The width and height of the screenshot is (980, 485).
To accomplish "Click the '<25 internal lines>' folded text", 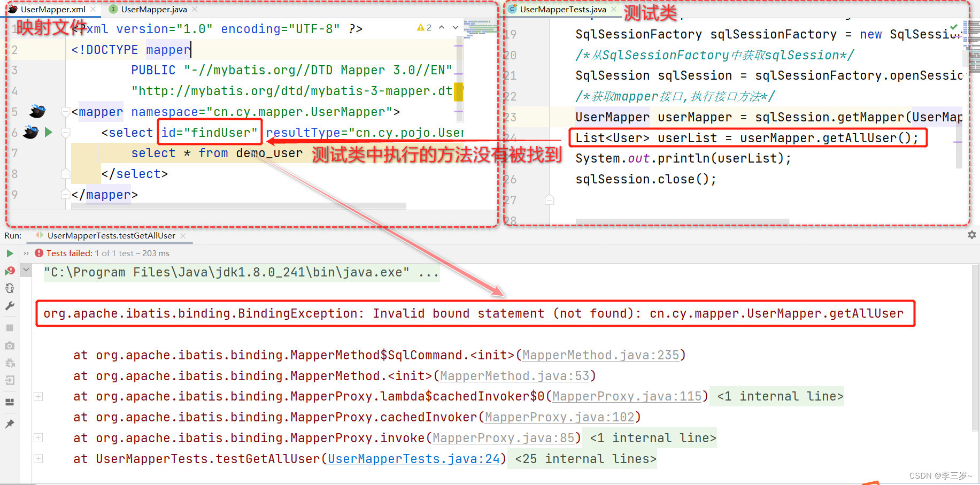I will [585, 458].
